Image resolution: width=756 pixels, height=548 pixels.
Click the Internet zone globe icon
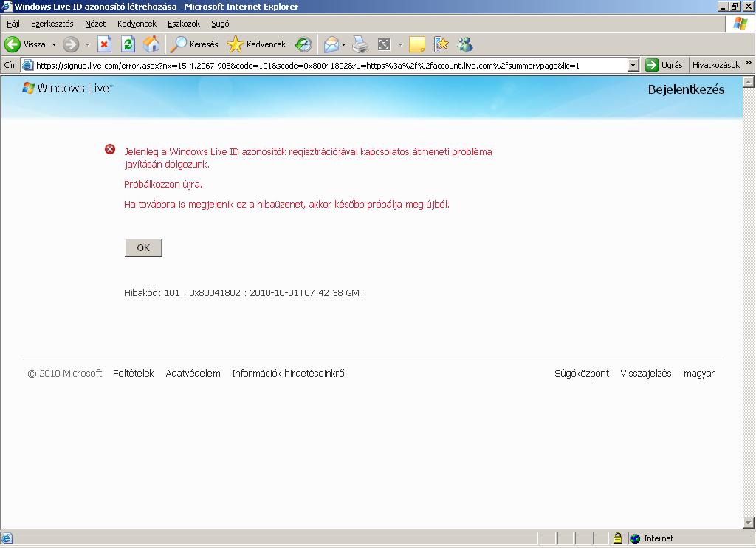635,538
